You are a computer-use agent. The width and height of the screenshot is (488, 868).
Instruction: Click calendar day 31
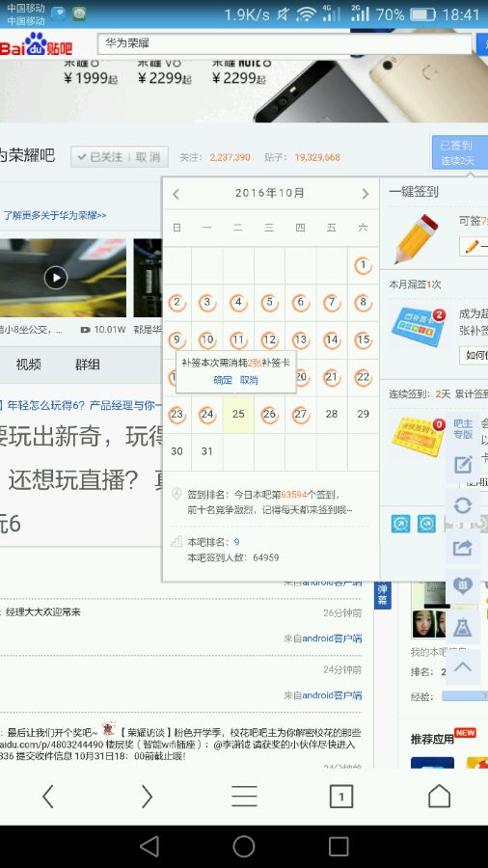click(x=207, y=451)
